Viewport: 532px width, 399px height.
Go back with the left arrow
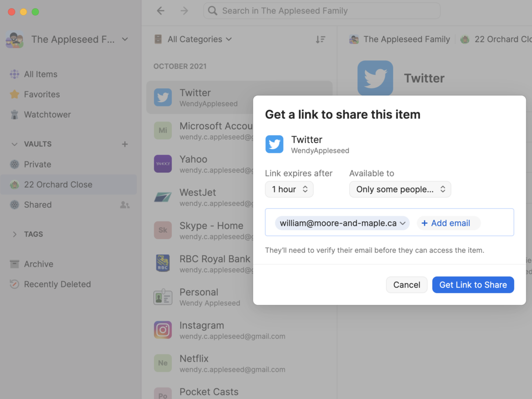(161, 11)
